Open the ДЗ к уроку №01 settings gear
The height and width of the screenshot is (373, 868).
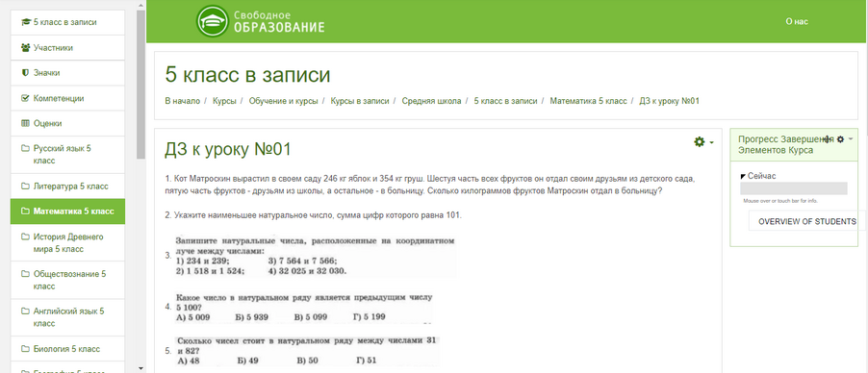pyautogui.click(x=703, y=142)
